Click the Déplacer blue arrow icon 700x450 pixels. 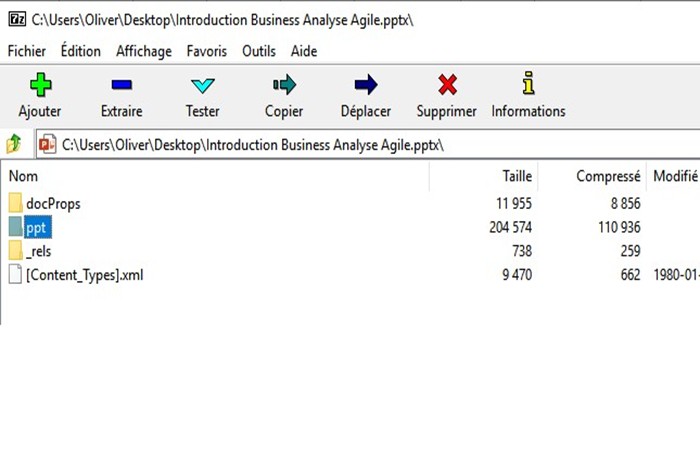366,84
